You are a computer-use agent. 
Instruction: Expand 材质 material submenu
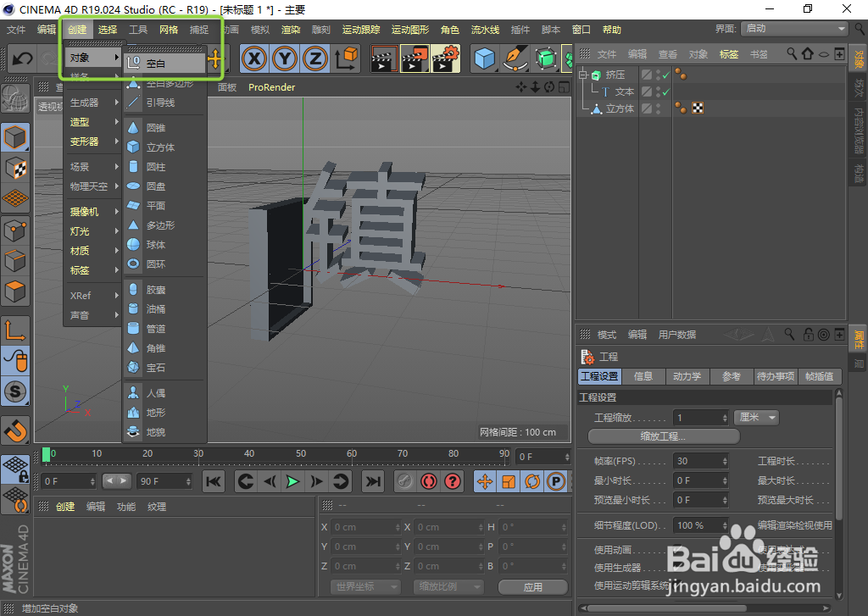[93, 251]
